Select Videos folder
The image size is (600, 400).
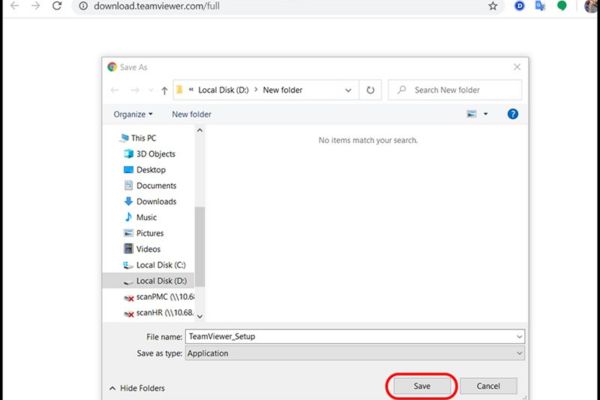(142, 249)
